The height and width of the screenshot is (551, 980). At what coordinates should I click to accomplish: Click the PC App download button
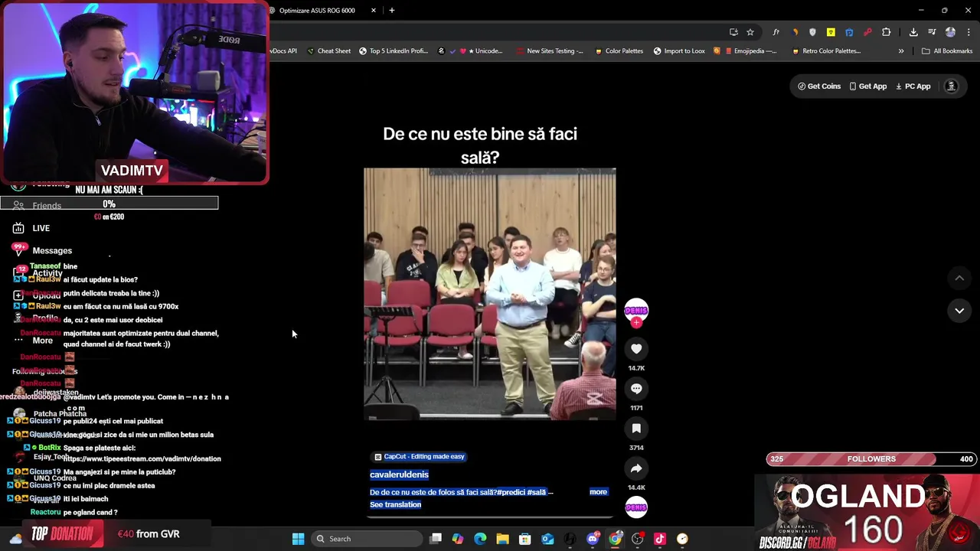click(x=913, y=86)
